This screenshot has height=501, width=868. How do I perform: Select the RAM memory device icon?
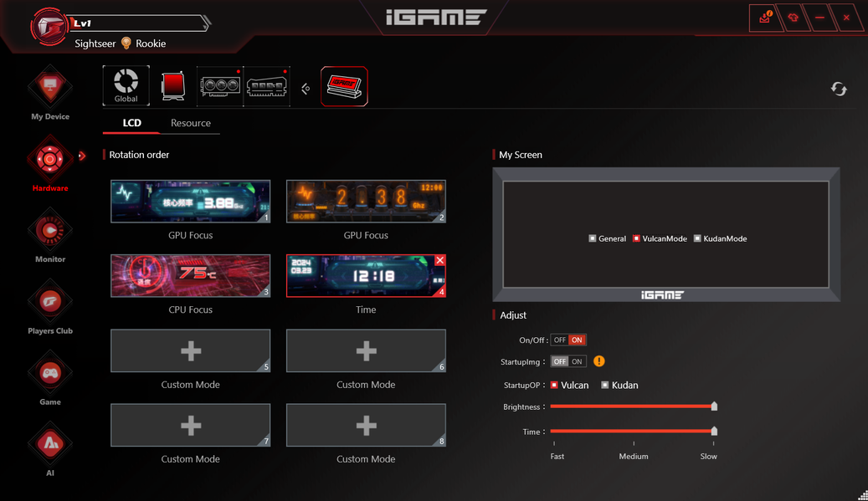click(266, 86)
